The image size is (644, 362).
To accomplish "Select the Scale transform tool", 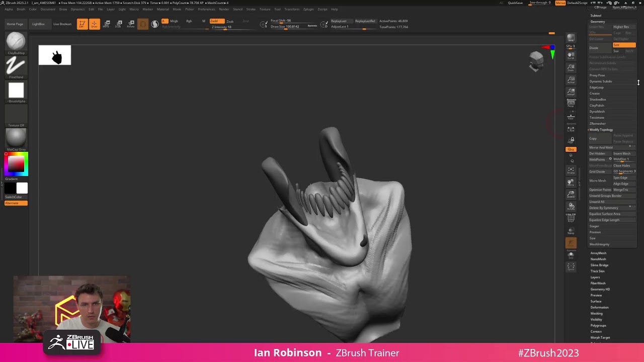I will point(119,24).
